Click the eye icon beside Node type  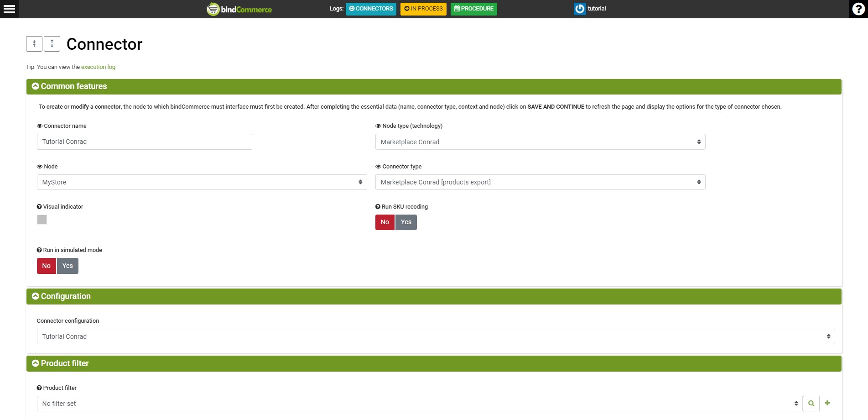tap(378, 126)
